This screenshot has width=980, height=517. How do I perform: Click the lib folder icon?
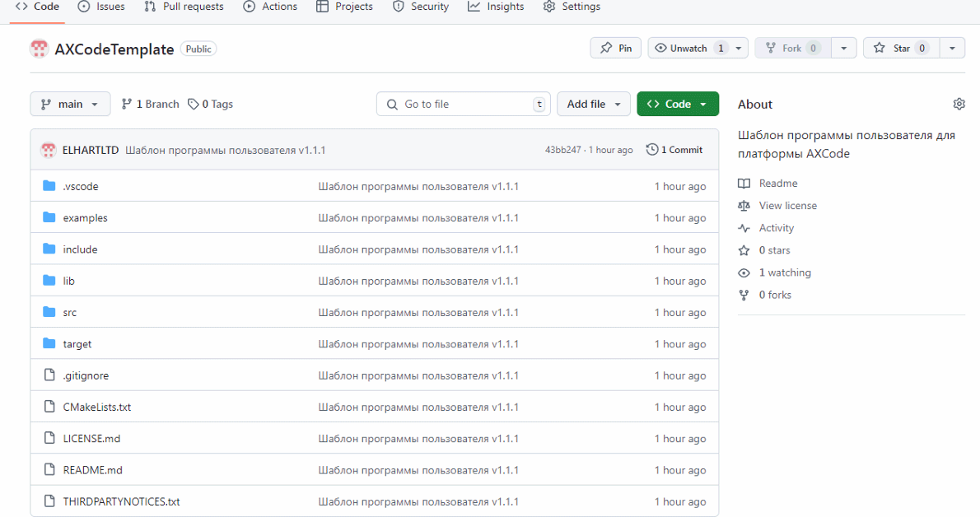pyautogui.click(x=49, y=280)
